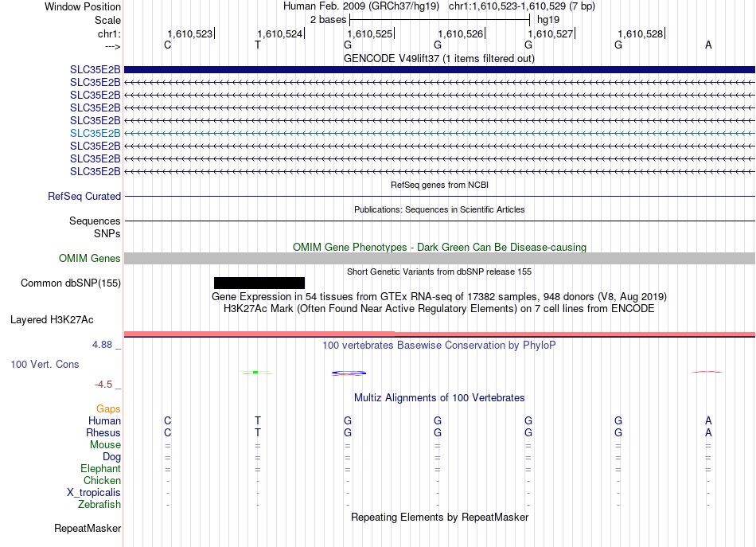The image size is (756, 547).
Task: Open the Layered H3K27Ac track label
Action: coord(52,320)
